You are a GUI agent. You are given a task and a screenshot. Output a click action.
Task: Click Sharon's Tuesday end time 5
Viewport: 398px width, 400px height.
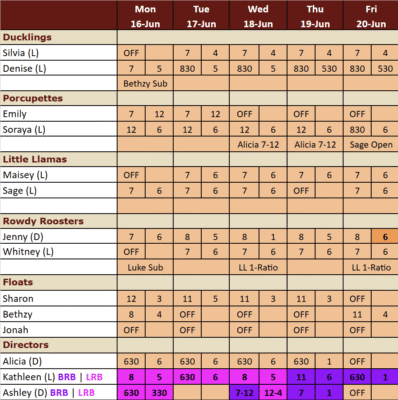tap(215, 298)
